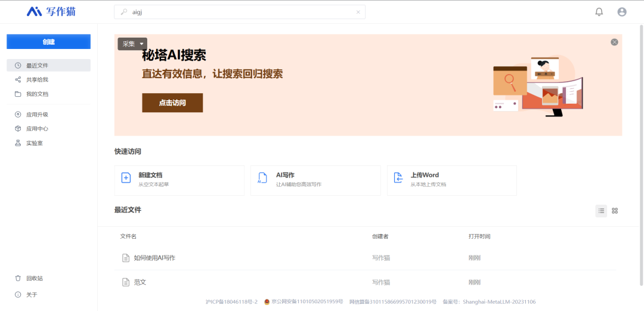Viewport: 644px width, 311px height.
Task: Click creator 写作猫 in the 范文 row
Action: 381,282
